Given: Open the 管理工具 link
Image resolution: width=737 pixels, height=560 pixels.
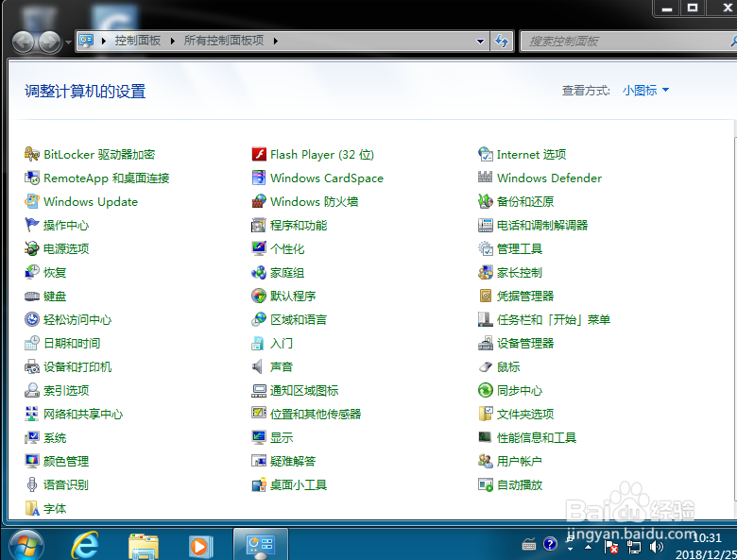Looking at the screenshot, I should [520, 249].
